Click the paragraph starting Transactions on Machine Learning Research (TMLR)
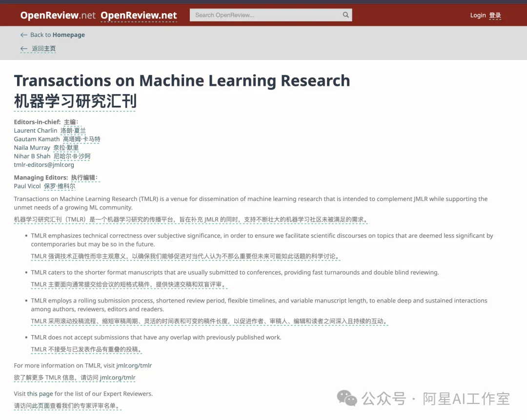This screenshot has height=420, width=527. pos(251,203)
